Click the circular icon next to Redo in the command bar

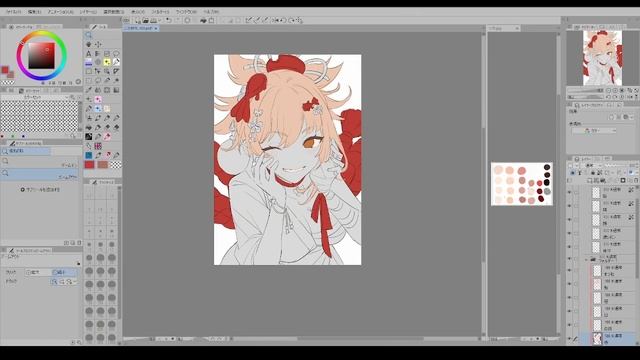click(187, 20)
